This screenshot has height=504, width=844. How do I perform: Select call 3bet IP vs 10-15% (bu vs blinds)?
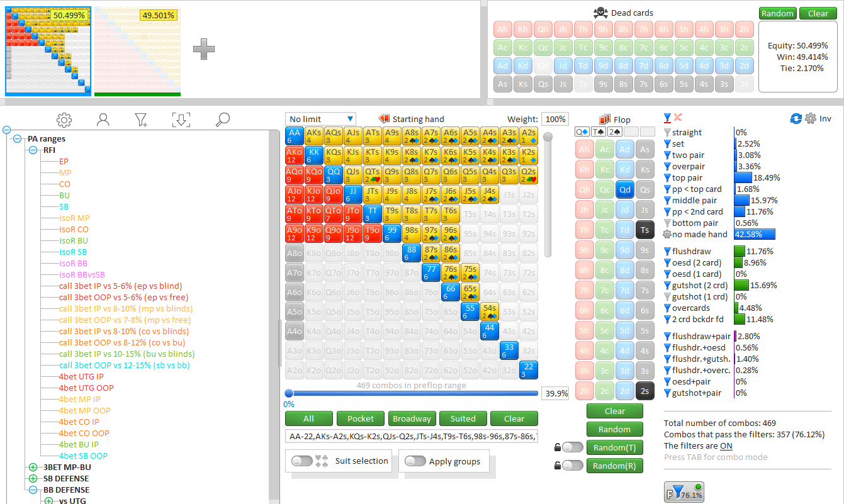tap(127, 354)
